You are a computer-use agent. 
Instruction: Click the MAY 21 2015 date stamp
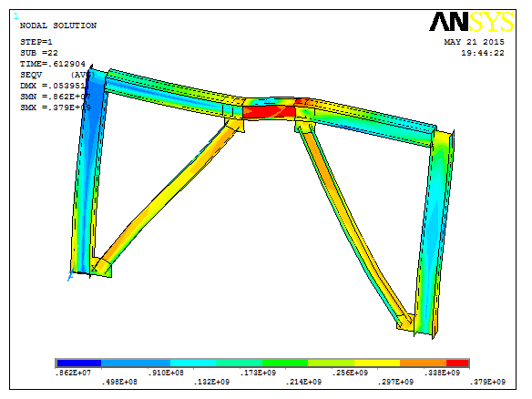474,42
